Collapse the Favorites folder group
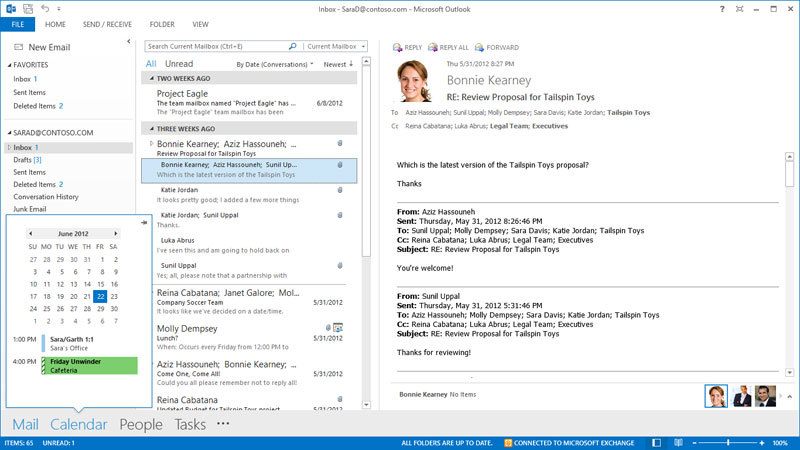The image size is (800, 450). pyautogui.click(x=8, y=65)
